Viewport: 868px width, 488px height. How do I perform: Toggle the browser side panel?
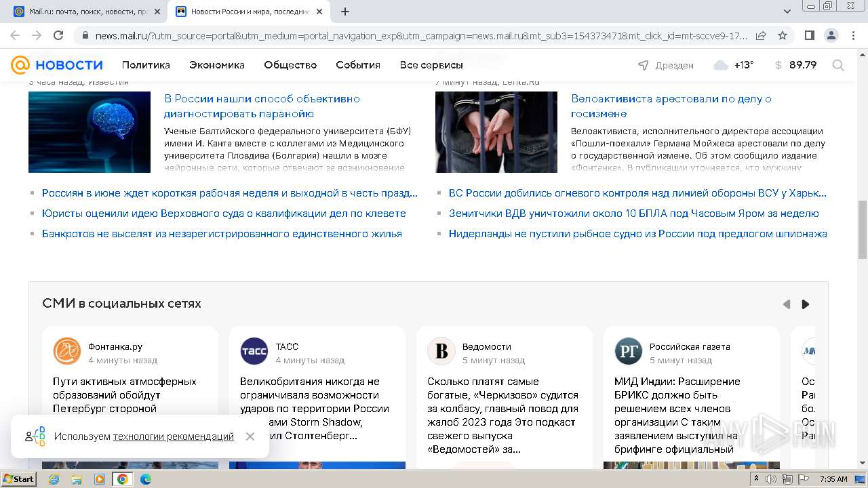click(810, 35)
